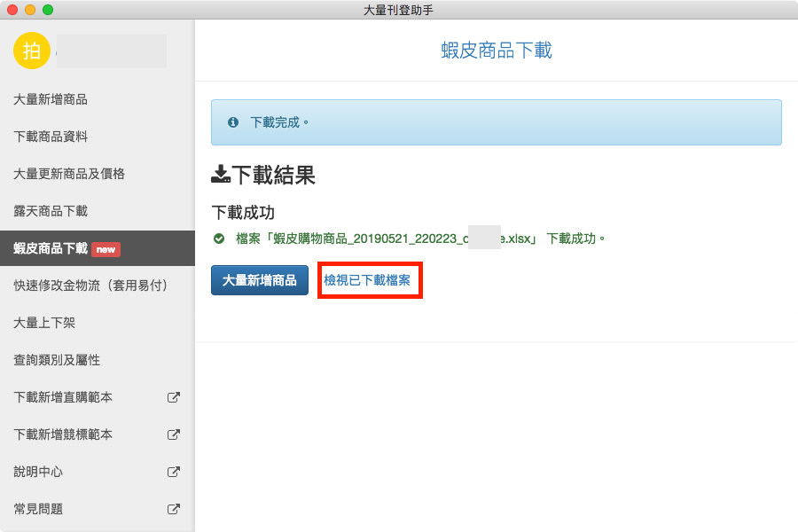798x532 pixels.
Task: Open 大量新增商品 in the sidebar
Action: (x=51, y=100)
